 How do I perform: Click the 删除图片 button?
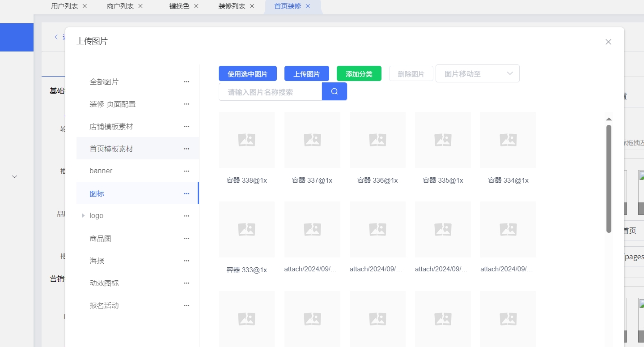click(411, 73)
